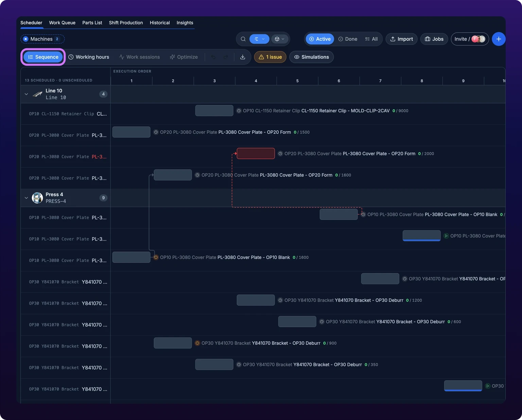Select the All filter
Screen dimensions: 522x420
[x=371, y=39]
